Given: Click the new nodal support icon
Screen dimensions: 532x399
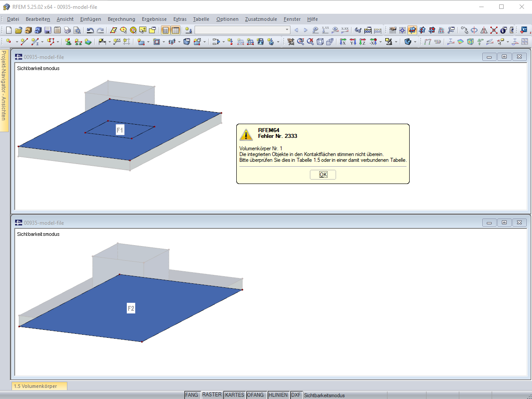Looking at the screenshot, I should pyautogui.click(x=68, y=42).
